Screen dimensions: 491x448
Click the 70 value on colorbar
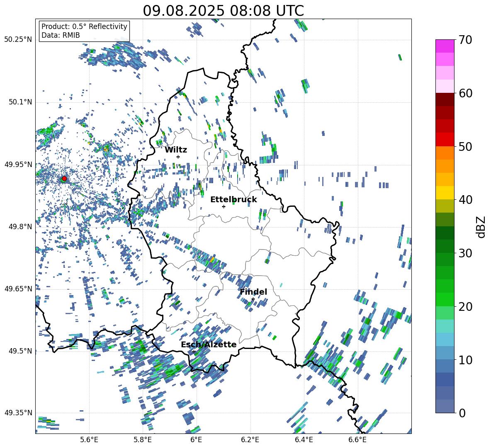pos(465,40)
